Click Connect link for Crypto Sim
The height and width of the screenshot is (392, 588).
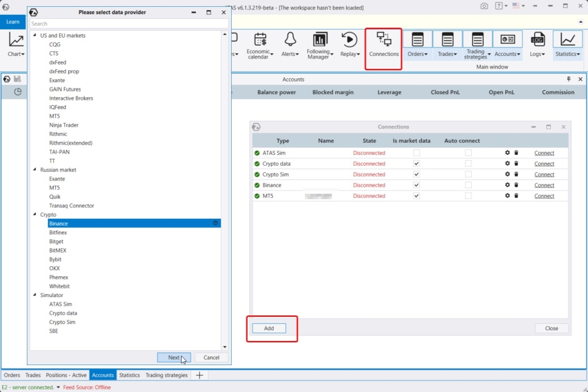[x=544, y=175]
